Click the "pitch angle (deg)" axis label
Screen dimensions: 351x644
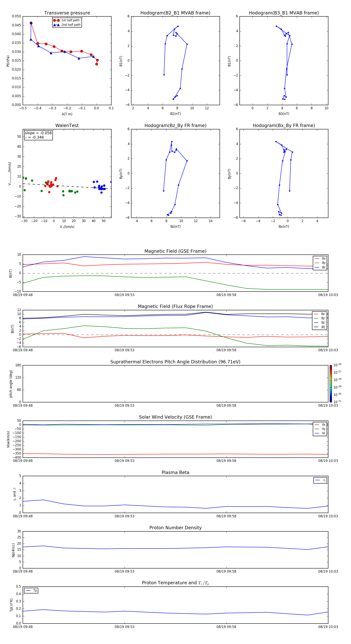pos(11,384)
